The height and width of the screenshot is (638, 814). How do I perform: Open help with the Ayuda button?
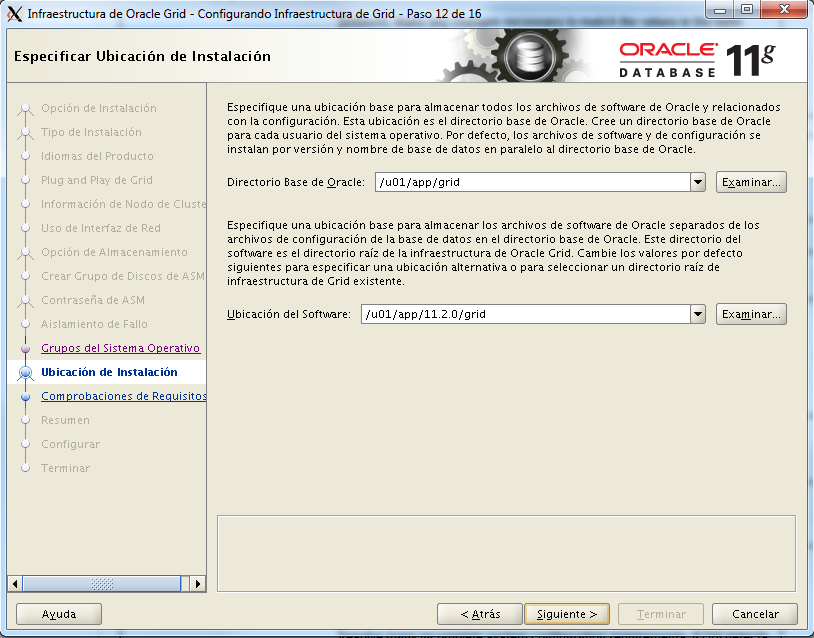pos(59,614)
